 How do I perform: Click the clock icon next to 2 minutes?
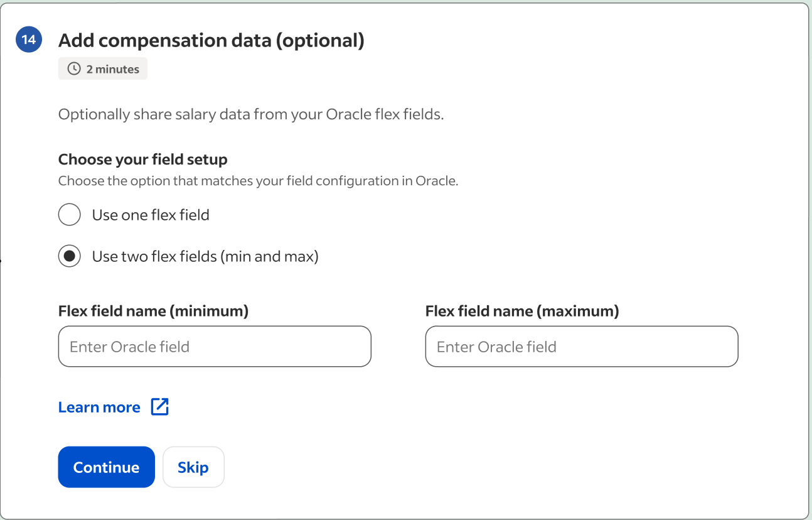click(x=74, y=69)
